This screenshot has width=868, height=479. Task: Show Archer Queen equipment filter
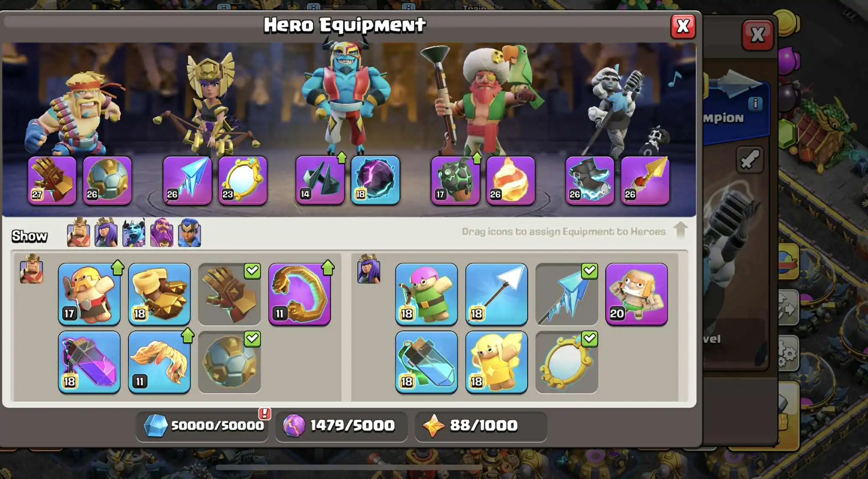pyautogui.click(x=106, y=232)
